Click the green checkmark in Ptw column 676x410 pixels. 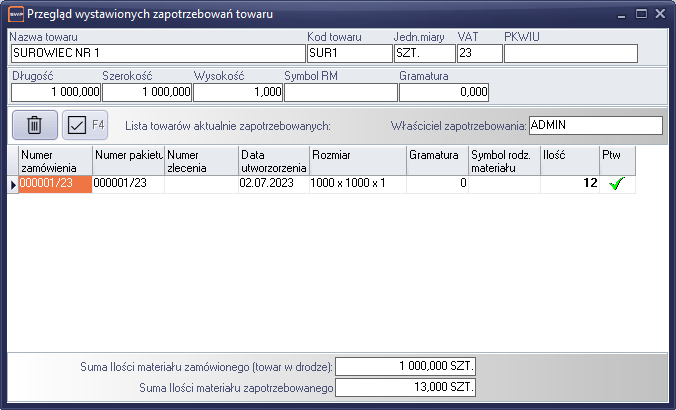615,184
